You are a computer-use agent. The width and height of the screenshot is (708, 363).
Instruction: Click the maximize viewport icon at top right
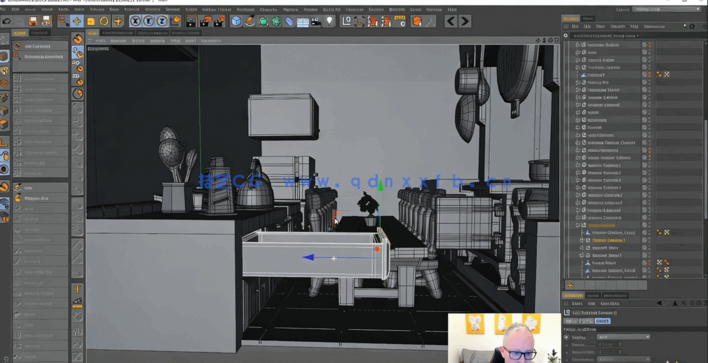tap(556, 40)
